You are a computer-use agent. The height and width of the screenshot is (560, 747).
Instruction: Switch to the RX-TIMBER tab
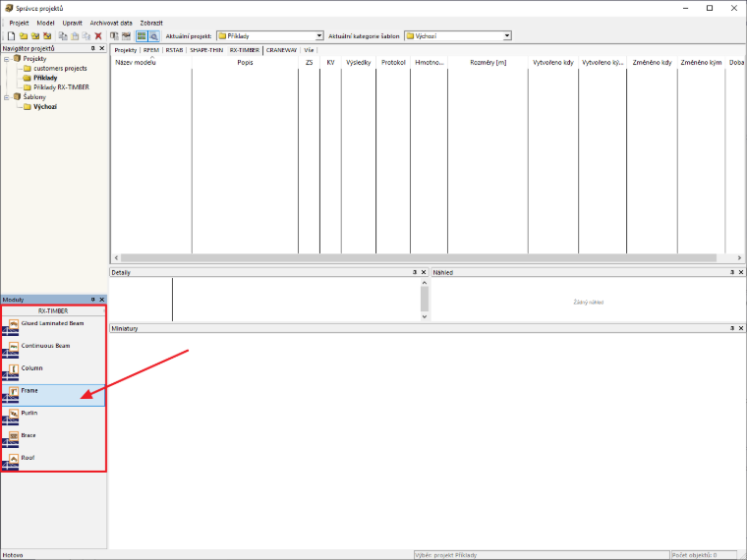click(x=245, y=50)
